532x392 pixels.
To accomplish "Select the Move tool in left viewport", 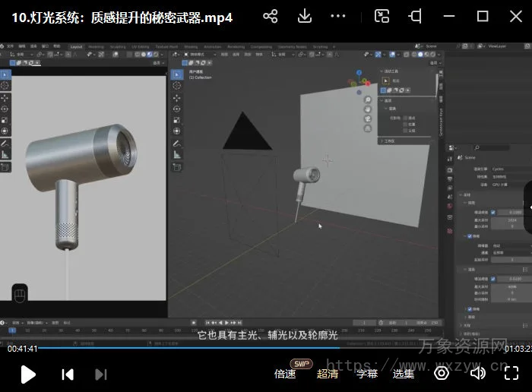I will tap(5, 97).
